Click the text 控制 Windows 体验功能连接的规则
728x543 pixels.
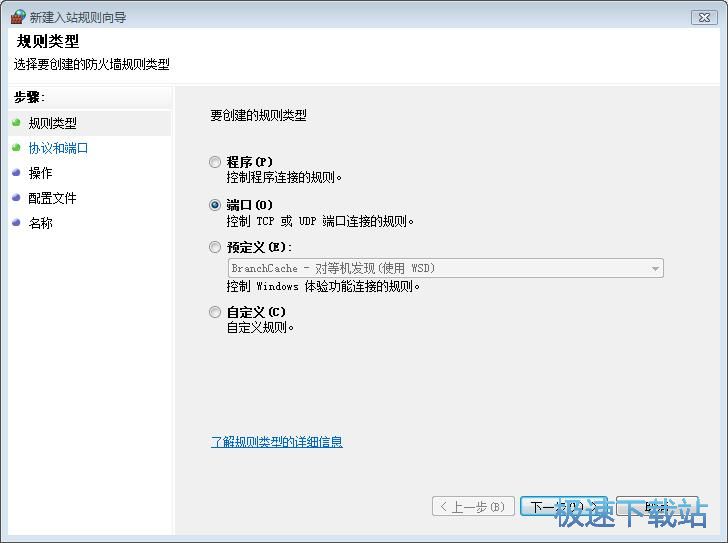pos(323,286)
